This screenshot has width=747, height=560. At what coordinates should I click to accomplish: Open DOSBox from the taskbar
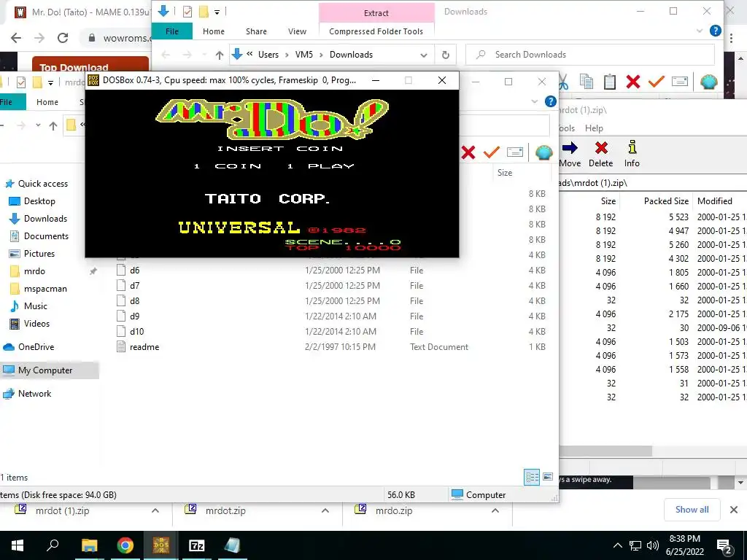[x=161, y=545]
